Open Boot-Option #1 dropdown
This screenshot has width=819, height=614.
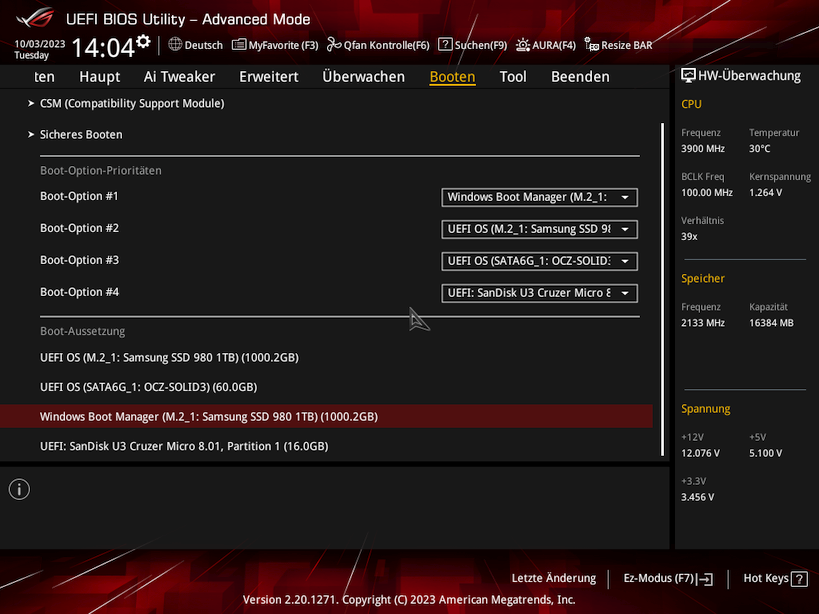(539, 197)
